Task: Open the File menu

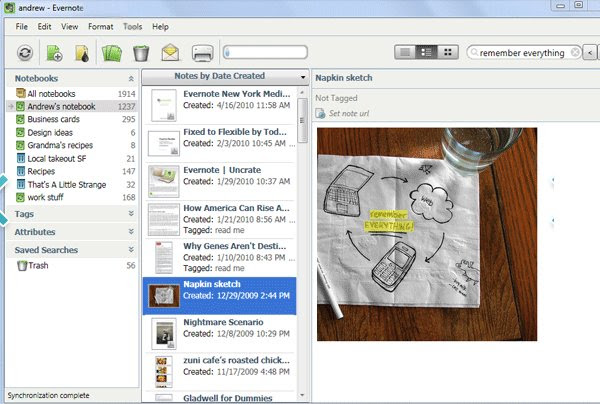Action: 21,27
